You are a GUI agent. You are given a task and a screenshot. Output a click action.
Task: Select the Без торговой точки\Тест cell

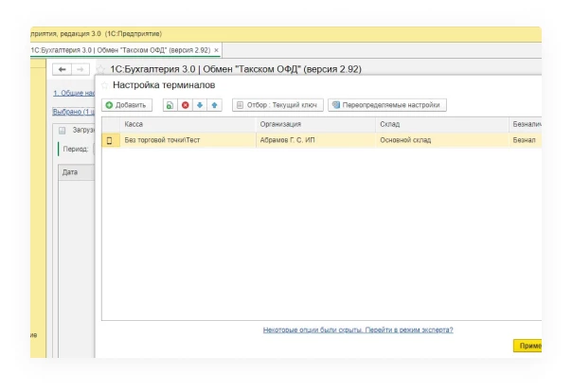(163, 140)
